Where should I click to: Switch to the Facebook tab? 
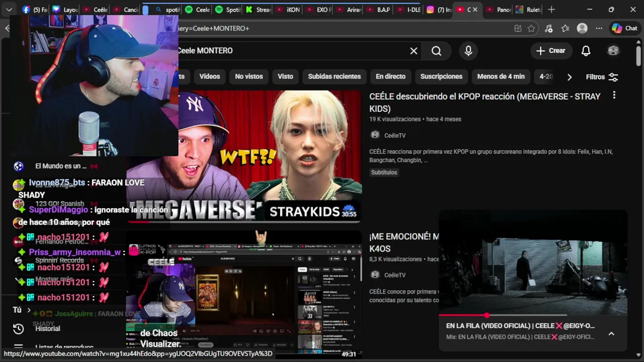pos(34,10)
